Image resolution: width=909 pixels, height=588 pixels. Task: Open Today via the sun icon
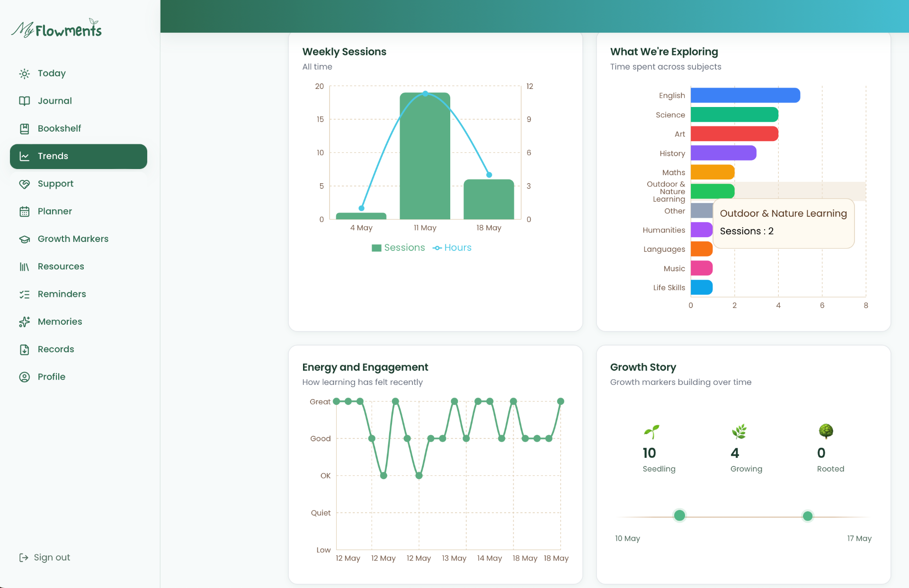pyautogui.click(x=25, y=73)
